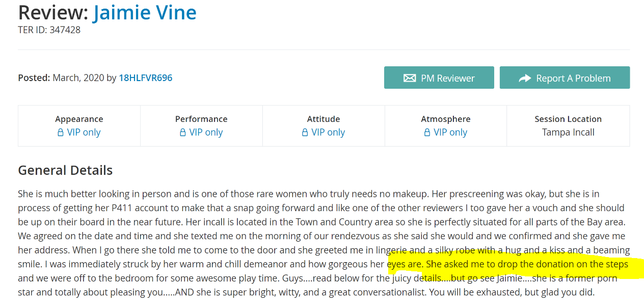
Task: Click the Report A Problem button label
Action: tap(573, 78)
